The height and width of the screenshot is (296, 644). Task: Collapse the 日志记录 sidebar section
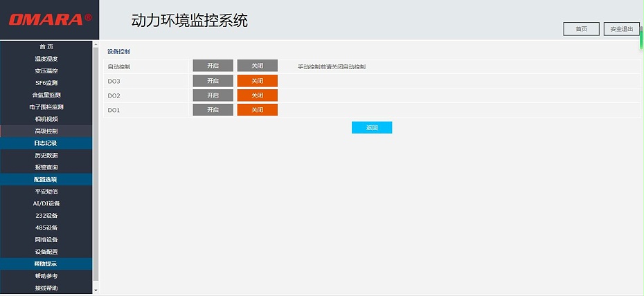pyautogui.click(x=46, y=143)
